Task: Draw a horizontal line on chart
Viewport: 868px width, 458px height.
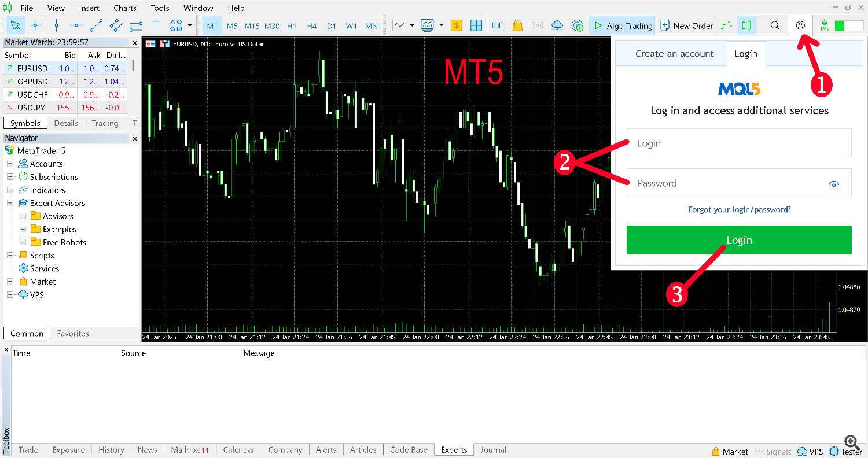Action: click(x=76, y=25)
